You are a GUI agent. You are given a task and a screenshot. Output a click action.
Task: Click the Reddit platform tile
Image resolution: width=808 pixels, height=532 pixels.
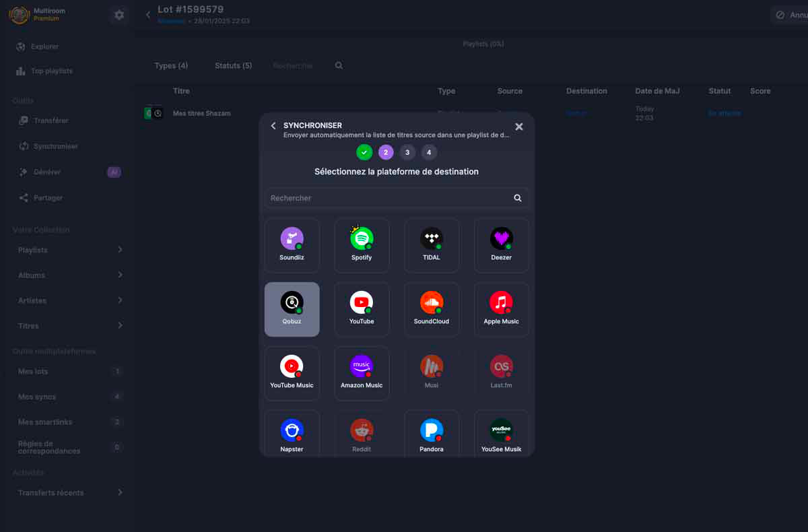pos(362,434)
